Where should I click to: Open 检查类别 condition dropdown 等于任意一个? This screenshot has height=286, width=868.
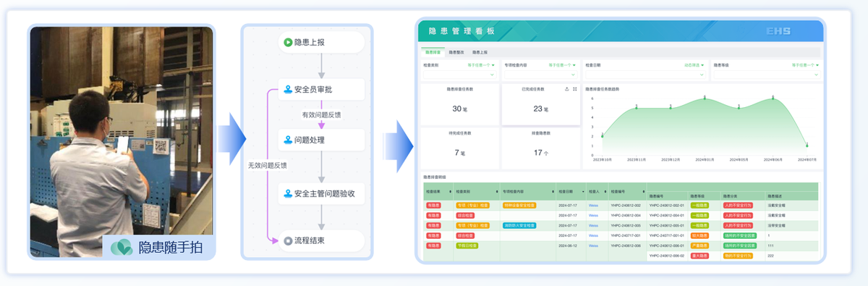pos(481,64)
